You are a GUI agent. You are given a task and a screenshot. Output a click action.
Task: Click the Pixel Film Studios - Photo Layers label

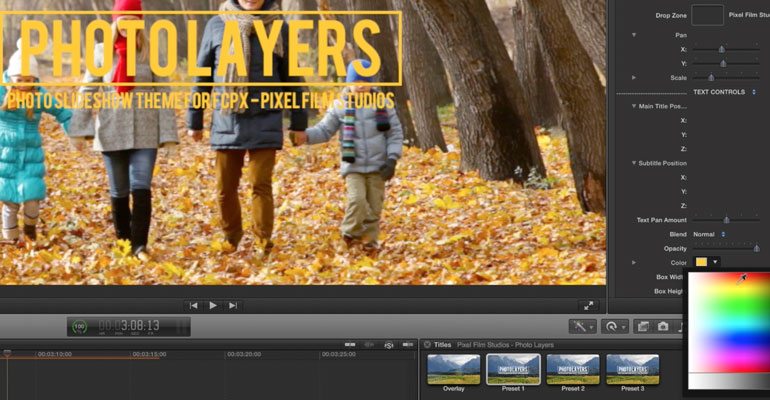(x=505, y=345)
